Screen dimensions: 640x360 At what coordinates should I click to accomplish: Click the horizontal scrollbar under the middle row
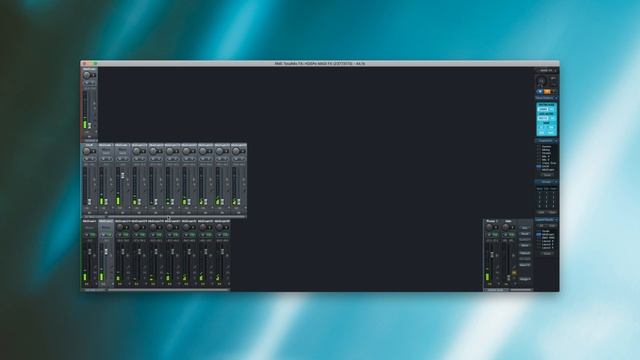click(x=176, y=217)
